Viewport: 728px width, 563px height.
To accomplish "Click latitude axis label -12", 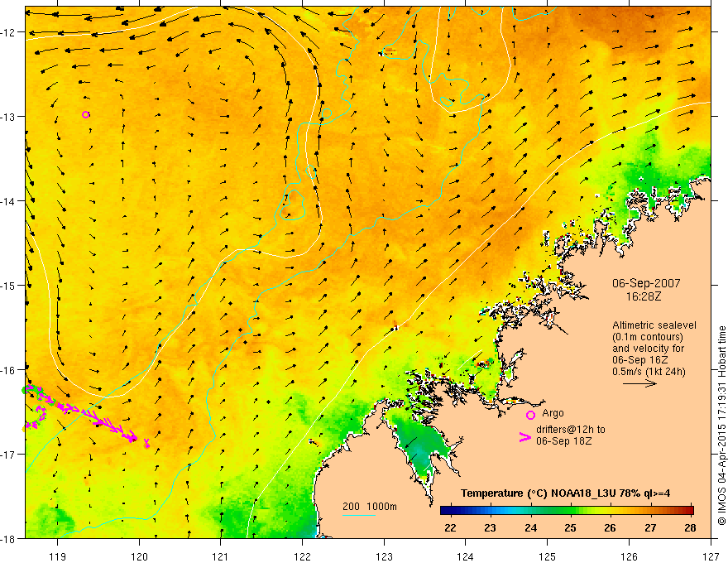I will pos(9,32).
